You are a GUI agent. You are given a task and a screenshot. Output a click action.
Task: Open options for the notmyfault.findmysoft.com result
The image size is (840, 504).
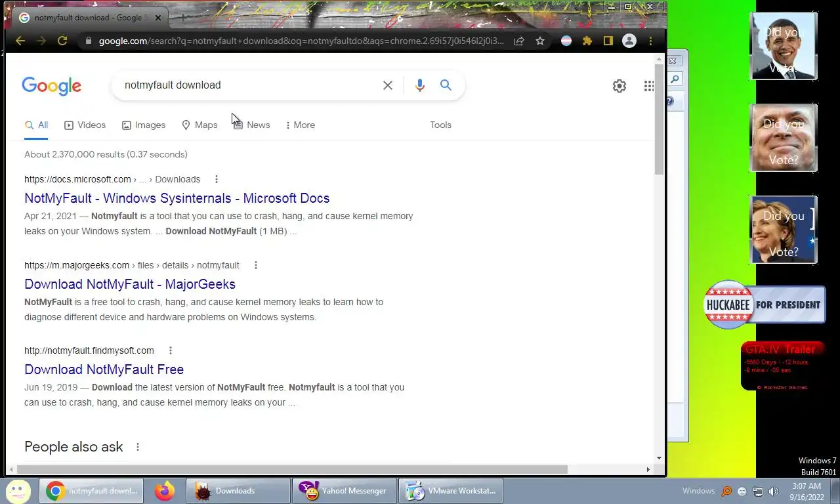click(x=170, y=350)
